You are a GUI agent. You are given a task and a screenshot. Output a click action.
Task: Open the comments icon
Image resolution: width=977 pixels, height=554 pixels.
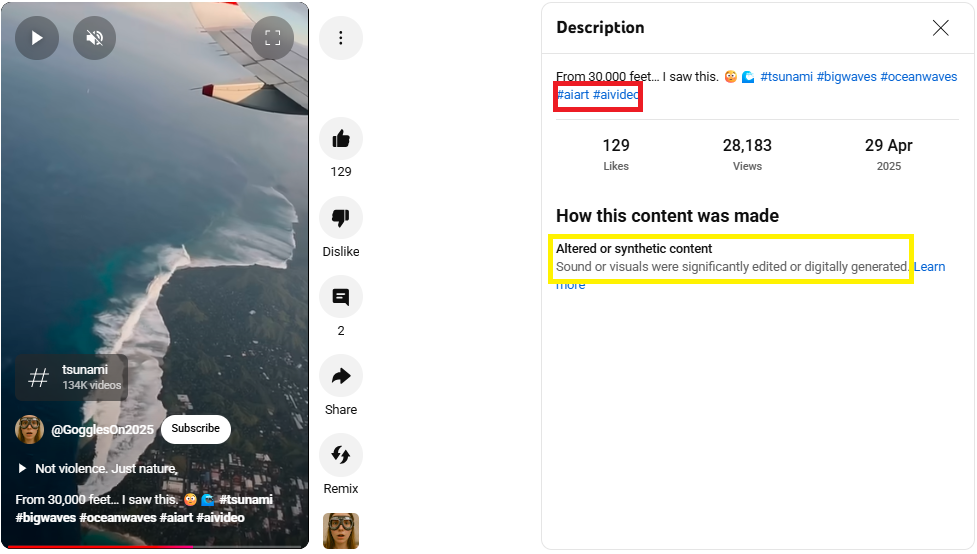coord(341,297)
